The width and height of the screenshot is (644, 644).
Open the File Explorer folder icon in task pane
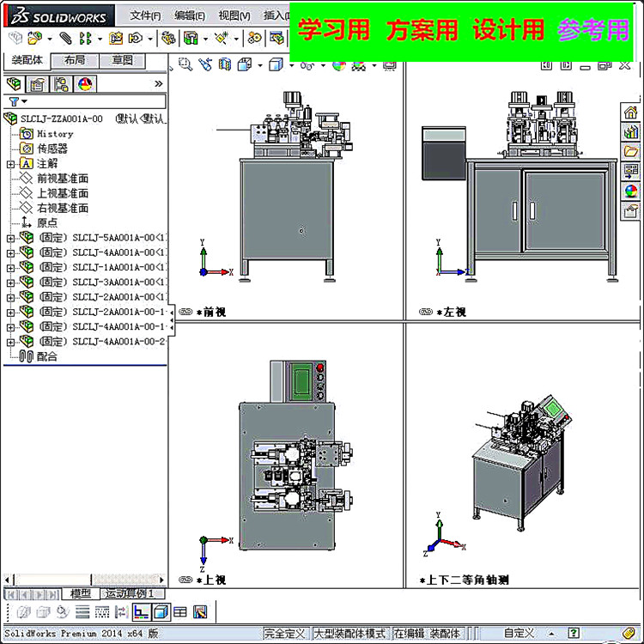click(630, 151)
